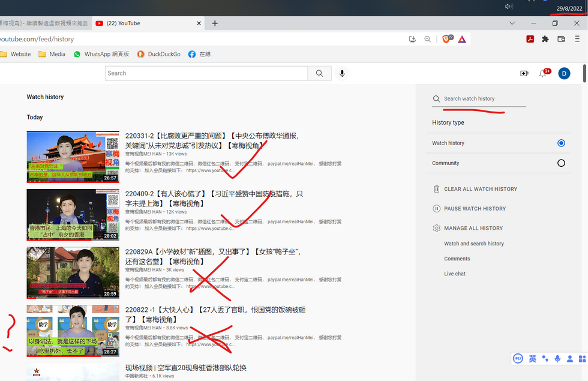Open the 220409-2 video thumbnail

pos(73,215)
